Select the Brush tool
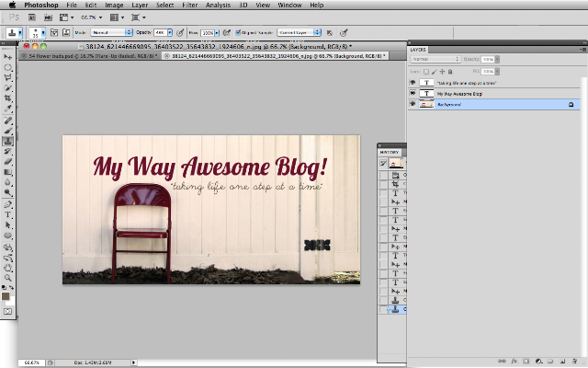588x368 pixels. tap(7, 131)
